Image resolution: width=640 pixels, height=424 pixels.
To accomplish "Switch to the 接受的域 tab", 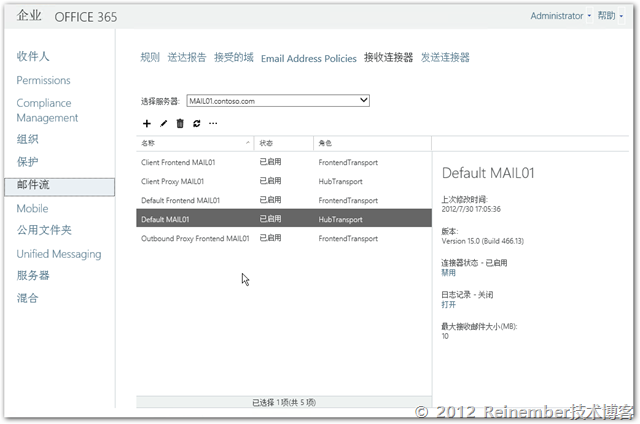I will point(234,58).
